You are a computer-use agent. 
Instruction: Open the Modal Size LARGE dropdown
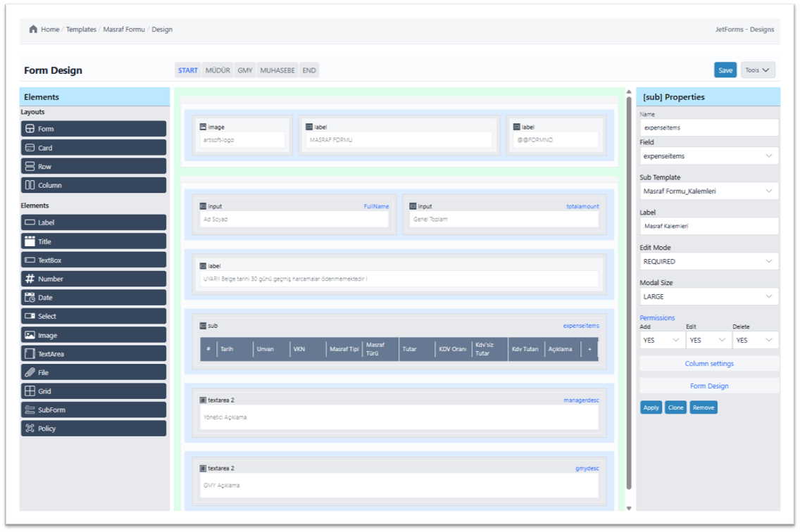click(x=708, y=296)
